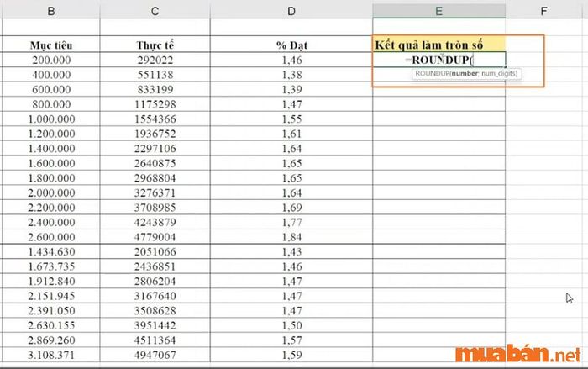Click the cell containing =ROUNDUP( formula

coord(439,60)
